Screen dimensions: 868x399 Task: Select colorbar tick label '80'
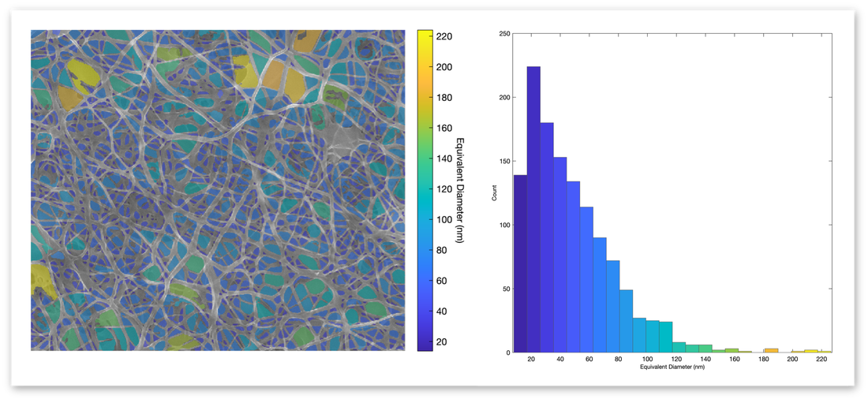click(x=442, y=251)
